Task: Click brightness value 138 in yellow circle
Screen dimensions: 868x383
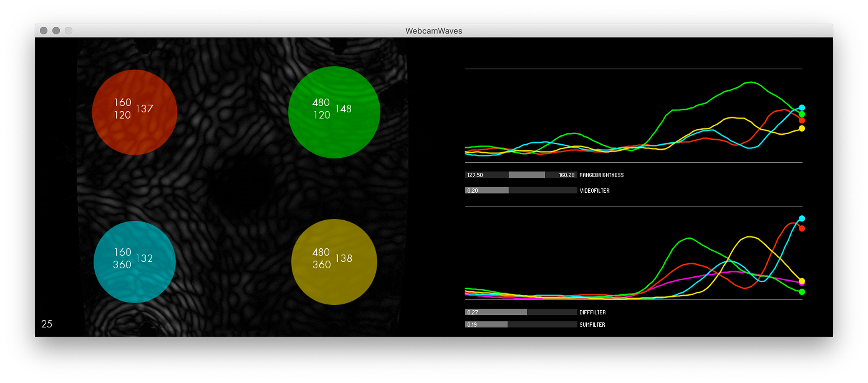Action: pos(344,258)
